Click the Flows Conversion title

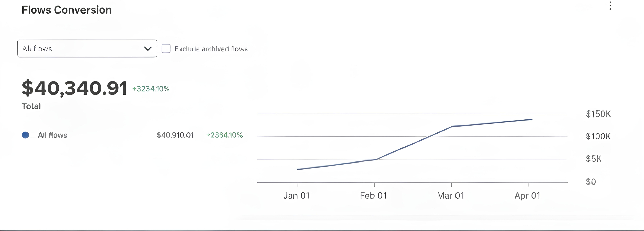pos(67,10)
